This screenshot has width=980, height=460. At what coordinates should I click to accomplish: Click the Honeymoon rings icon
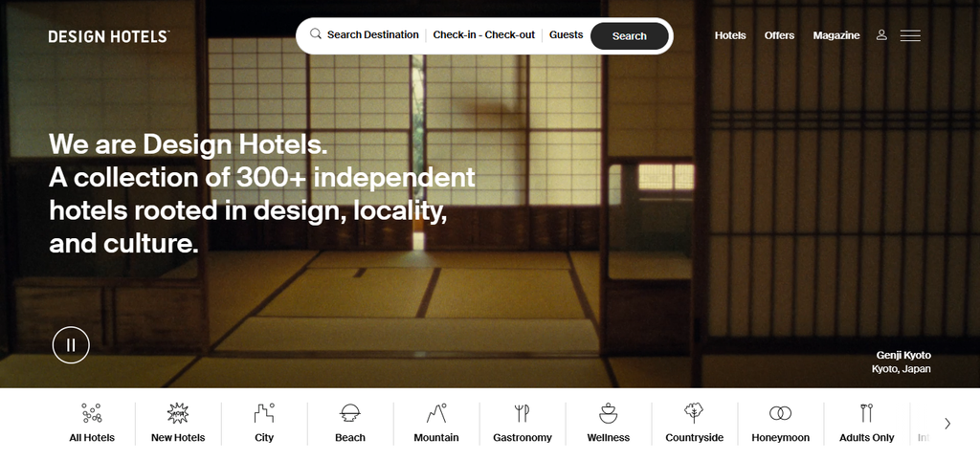[x=780, y=412]
